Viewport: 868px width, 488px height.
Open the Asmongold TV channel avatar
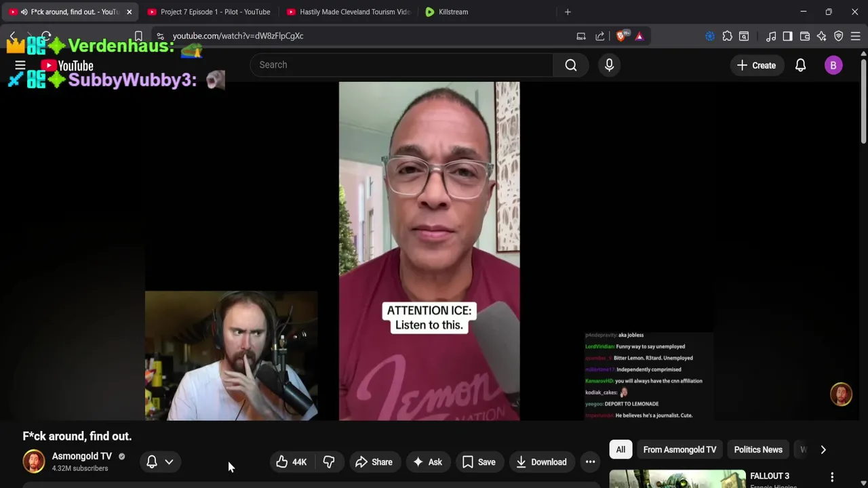click(x=34, y=462)
